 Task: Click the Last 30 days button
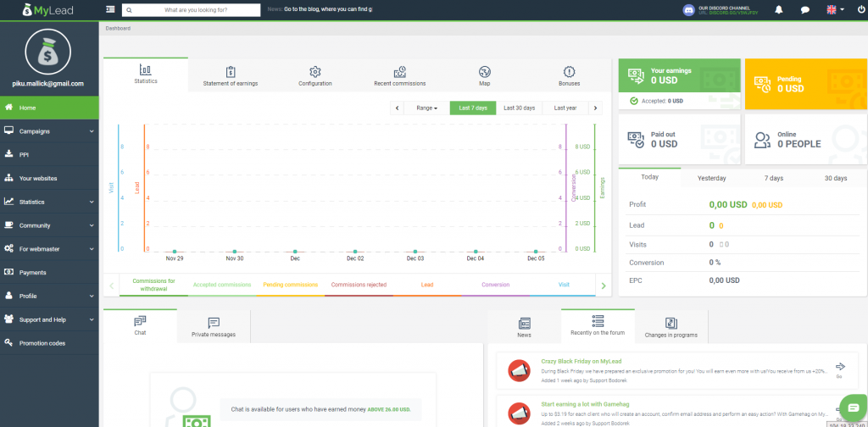(x=519, y=108)
